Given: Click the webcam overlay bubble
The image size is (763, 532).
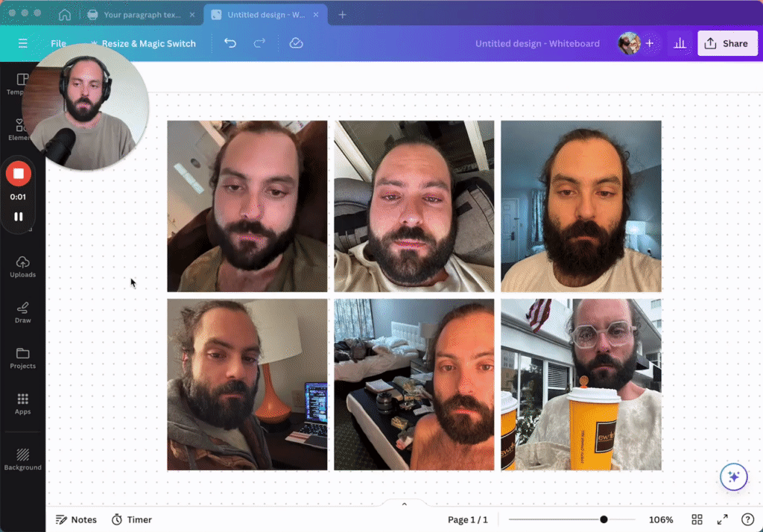Looking at the screenshot, I should 86,107.
